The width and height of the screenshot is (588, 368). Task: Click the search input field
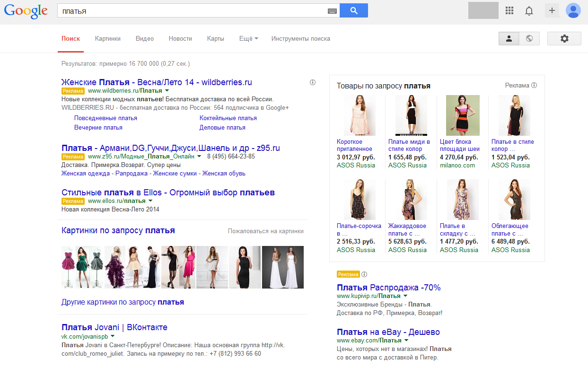coord(192,11)
